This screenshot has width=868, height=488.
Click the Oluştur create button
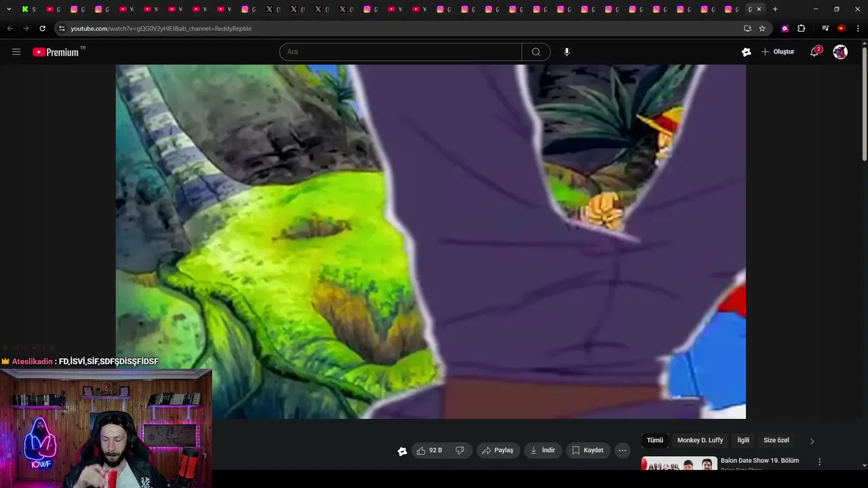point(777,52)
